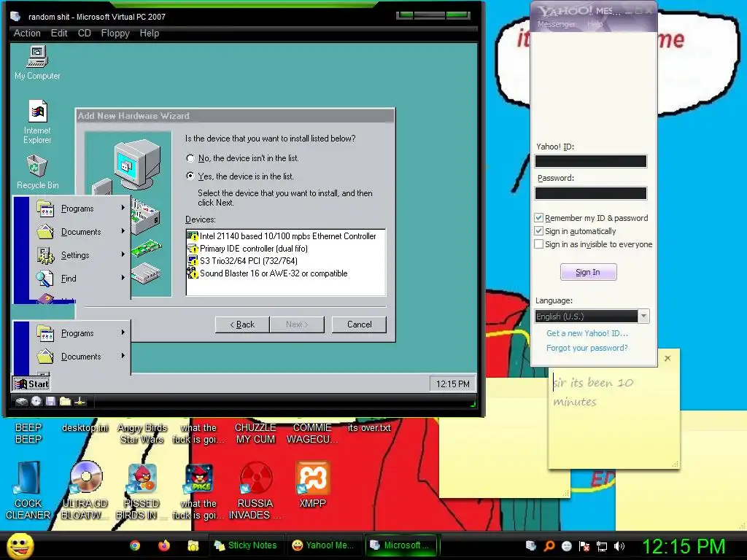Open the yellow folder icon on host taskbar
Viewport: 747px width, 560px height.
pos(193,545)
